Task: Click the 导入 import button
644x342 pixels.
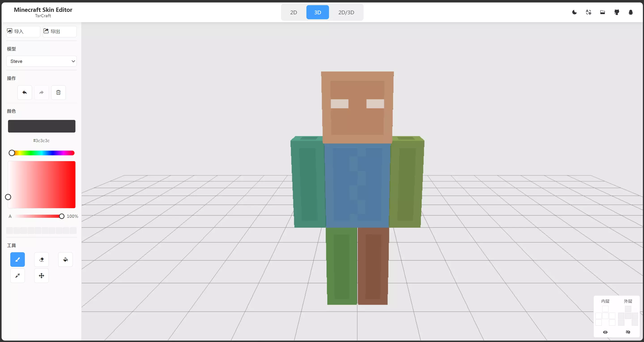Action: click(23, 32)
